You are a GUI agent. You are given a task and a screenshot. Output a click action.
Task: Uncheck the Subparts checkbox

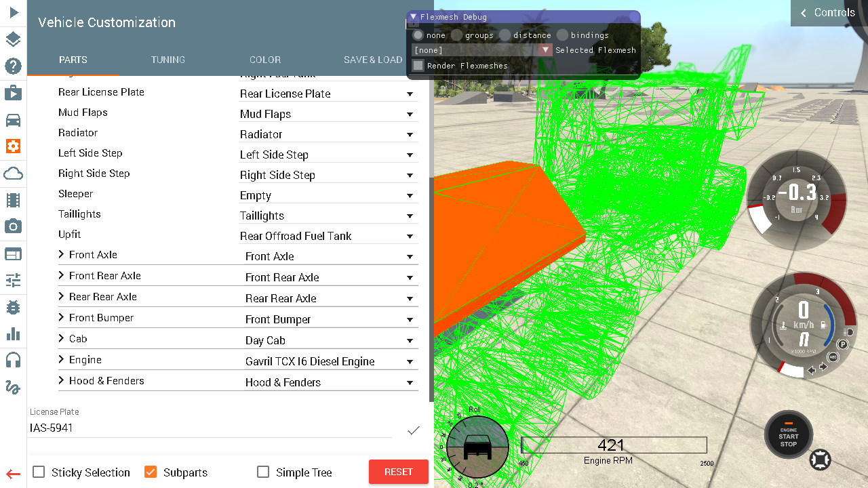coord(151,472)
